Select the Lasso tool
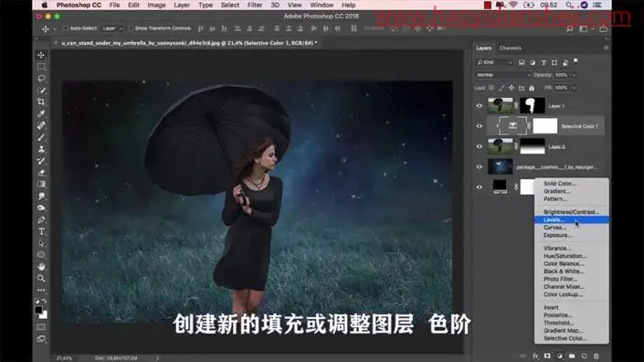Viewport: 644px width, 362px height. (x=41, y=78)
